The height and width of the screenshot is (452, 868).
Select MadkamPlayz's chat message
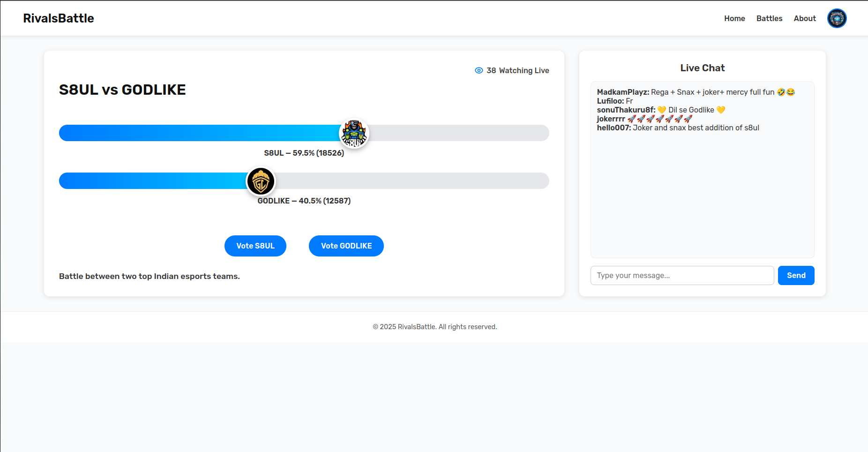696,92
